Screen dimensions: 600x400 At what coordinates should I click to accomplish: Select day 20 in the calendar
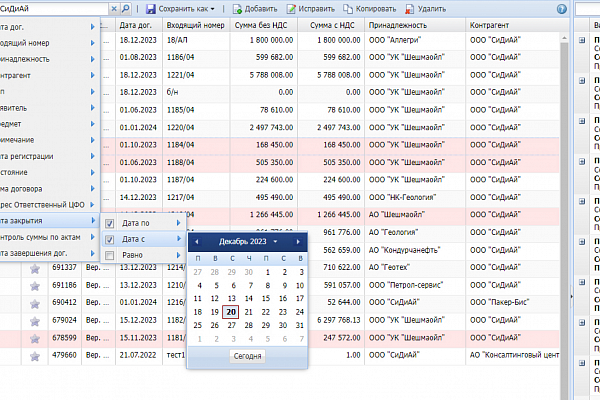coord(231,312)
